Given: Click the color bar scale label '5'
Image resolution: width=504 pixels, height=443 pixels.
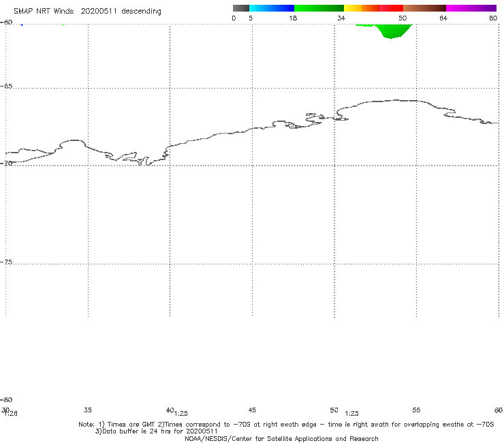Looking at the screenshot, I should [x=251, y=18].
